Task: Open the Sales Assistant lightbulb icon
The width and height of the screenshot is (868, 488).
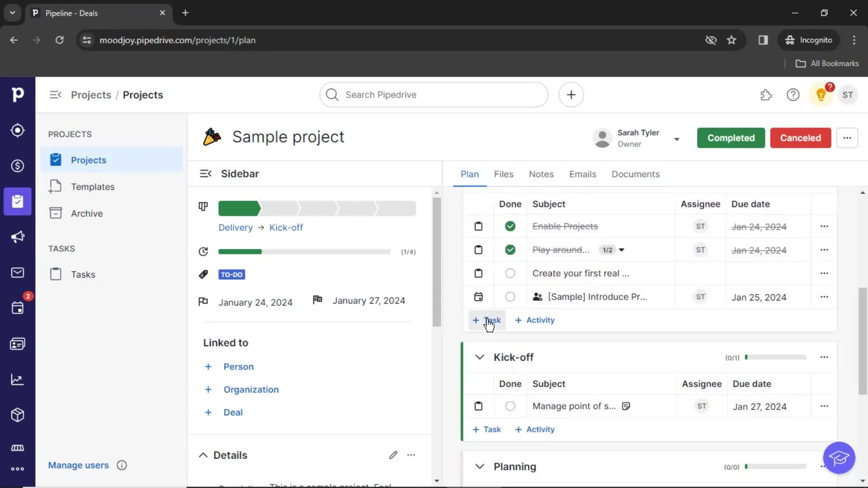Action: point(821,95)
